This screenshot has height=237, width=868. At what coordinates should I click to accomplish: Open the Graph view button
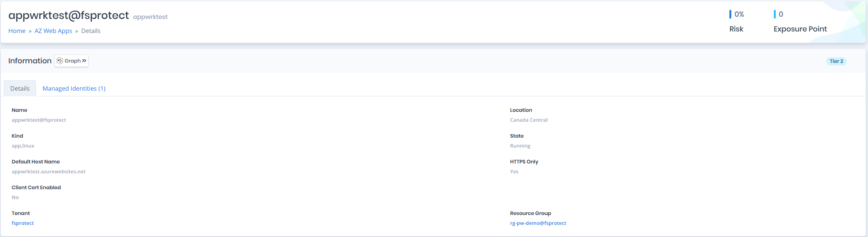71,61
